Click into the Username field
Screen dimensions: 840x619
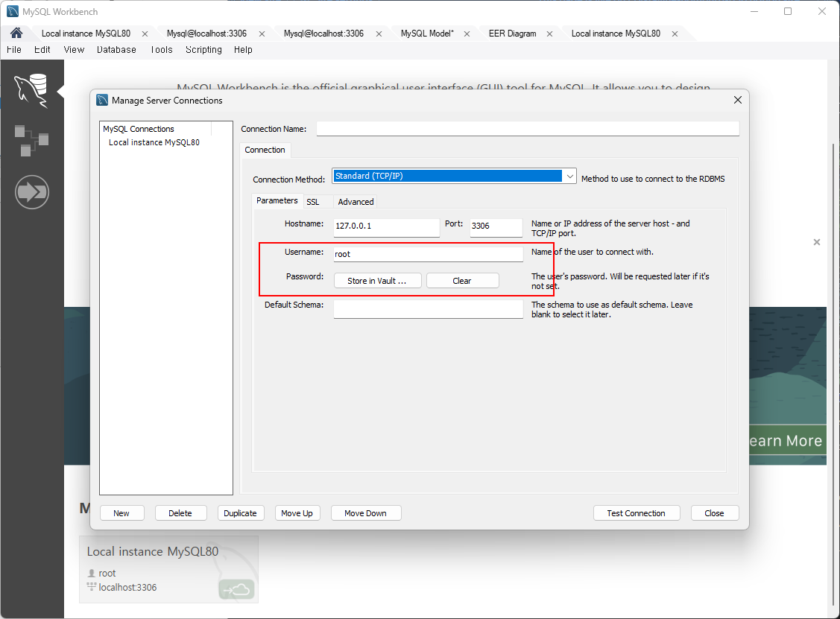428,254
